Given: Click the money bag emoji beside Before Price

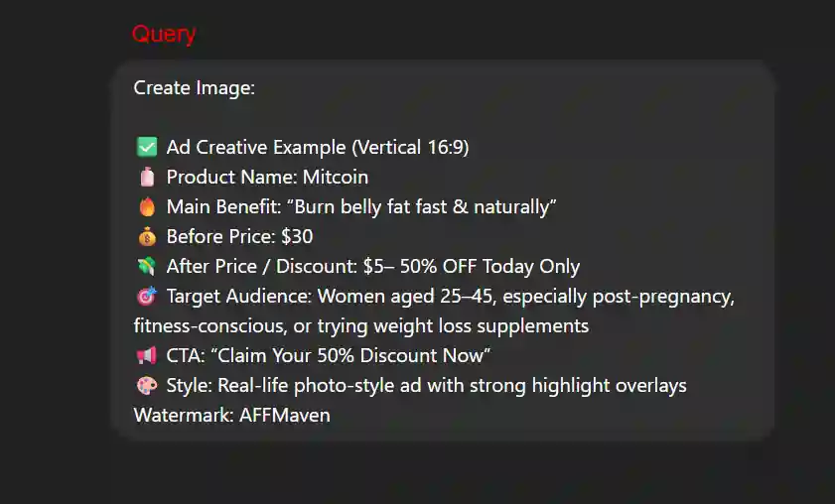Looking at the screenshot, I should [146, 237].
